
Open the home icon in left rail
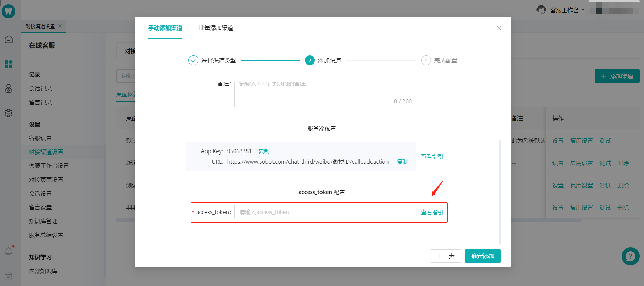9,39
